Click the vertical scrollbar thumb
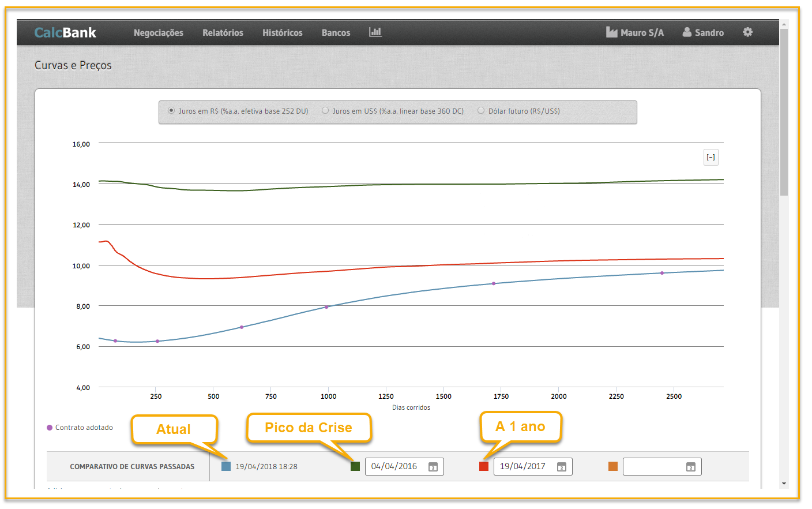 (x=784, y=112)
